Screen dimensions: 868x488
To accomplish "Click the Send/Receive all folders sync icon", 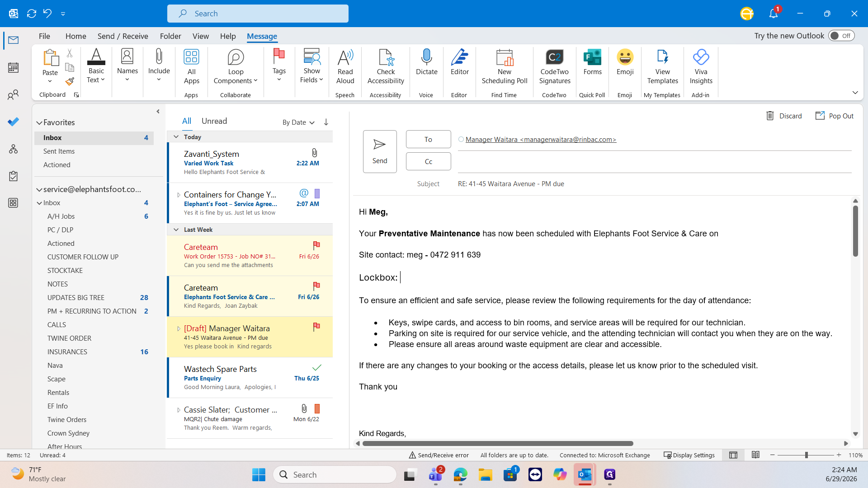I will (32, 14).
